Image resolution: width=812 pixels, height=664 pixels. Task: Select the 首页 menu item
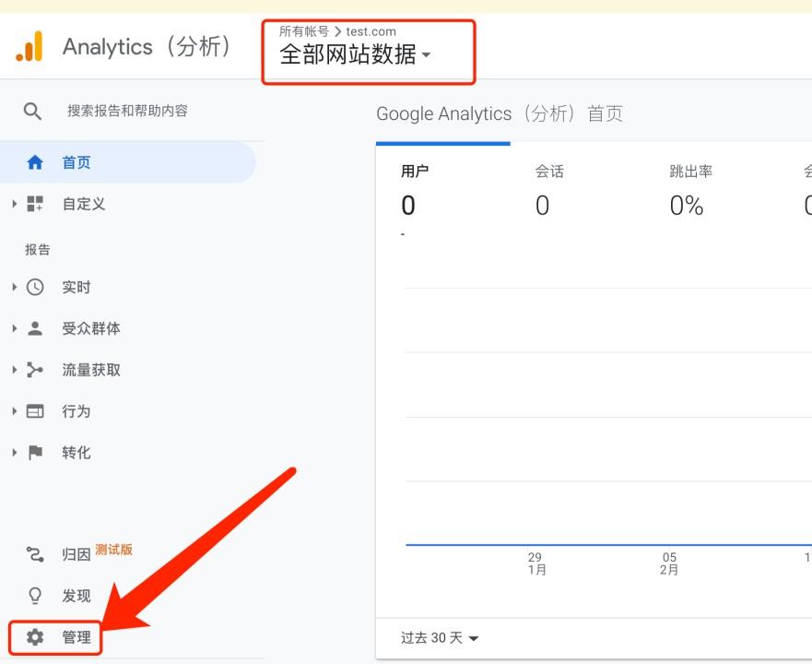coord(76,161)
